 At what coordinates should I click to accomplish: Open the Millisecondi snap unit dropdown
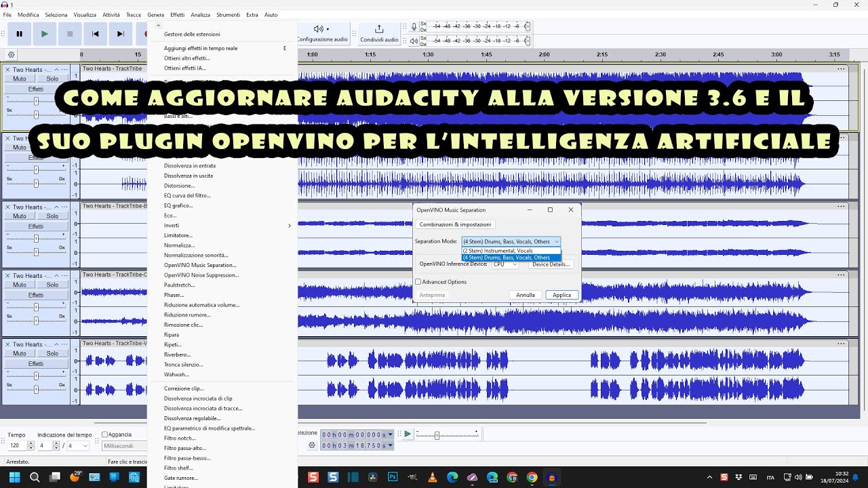(124, 446)
